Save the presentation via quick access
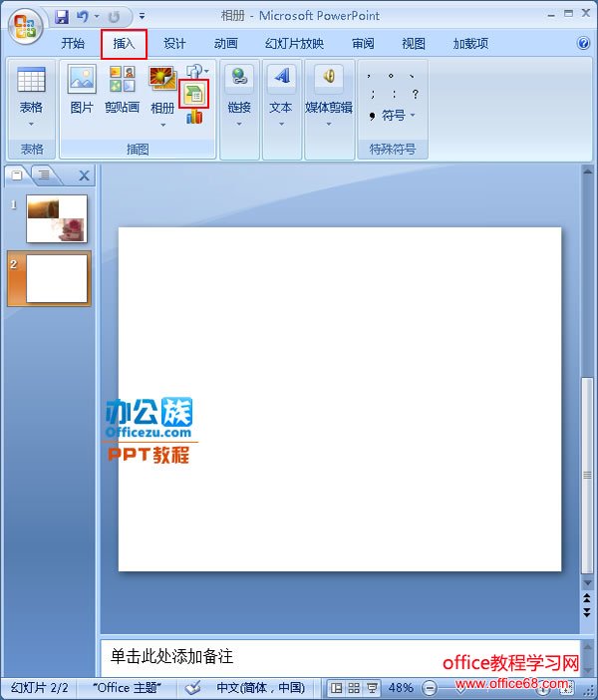598x700 pixels. pyautogui.click(x=62, y=17)
